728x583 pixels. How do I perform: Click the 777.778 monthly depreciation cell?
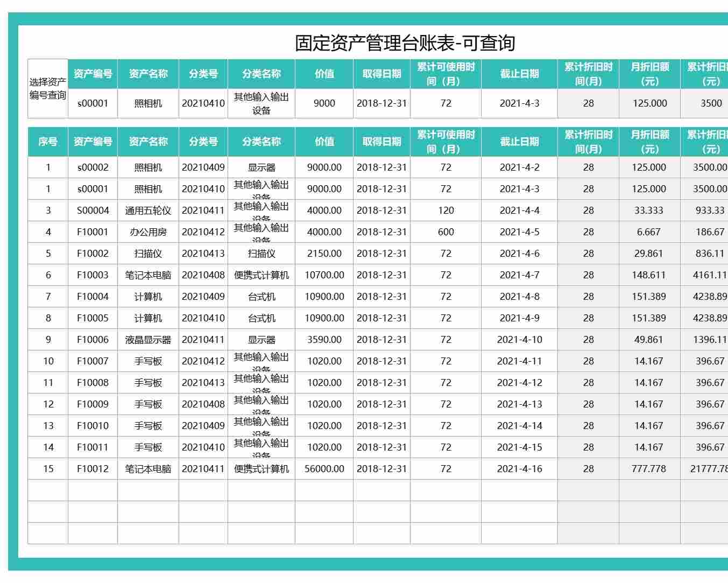[649, 469]
